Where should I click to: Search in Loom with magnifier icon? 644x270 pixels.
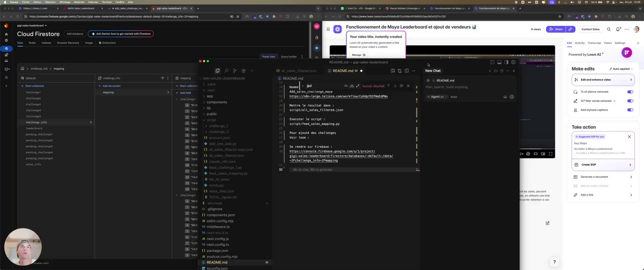(609, 29)
